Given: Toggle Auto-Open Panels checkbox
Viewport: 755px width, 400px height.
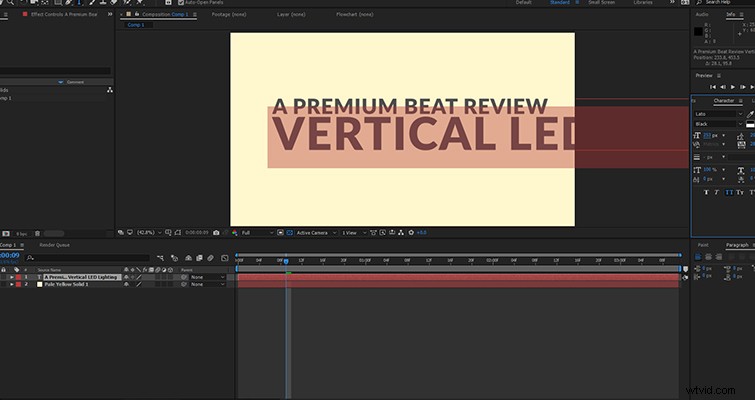Looking at the screenshot, I should point(182,2).
